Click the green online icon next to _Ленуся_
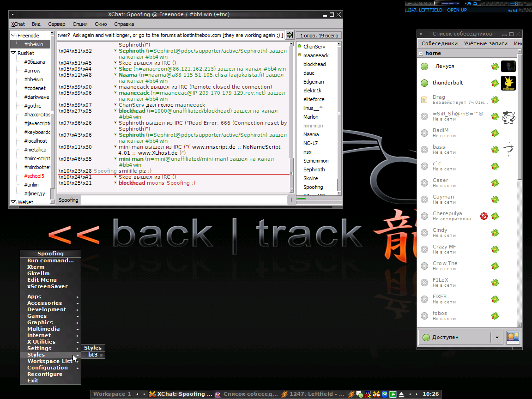This screenshot has height=399, width=532. pyautogui.click(x=424, y=66)
